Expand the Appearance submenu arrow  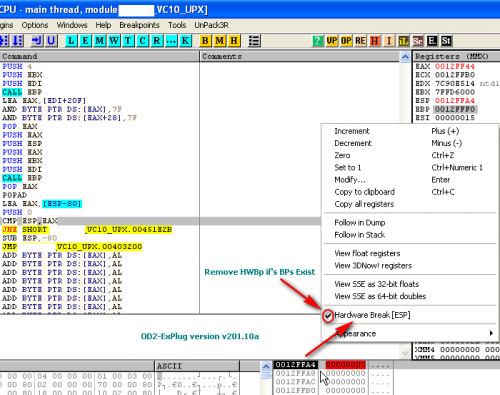click(x=491, y=333)
